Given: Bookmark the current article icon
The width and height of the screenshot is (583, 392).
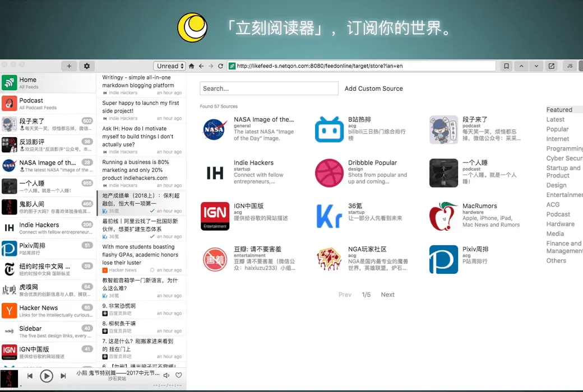Looking at the screenshot, I should 506,66.
